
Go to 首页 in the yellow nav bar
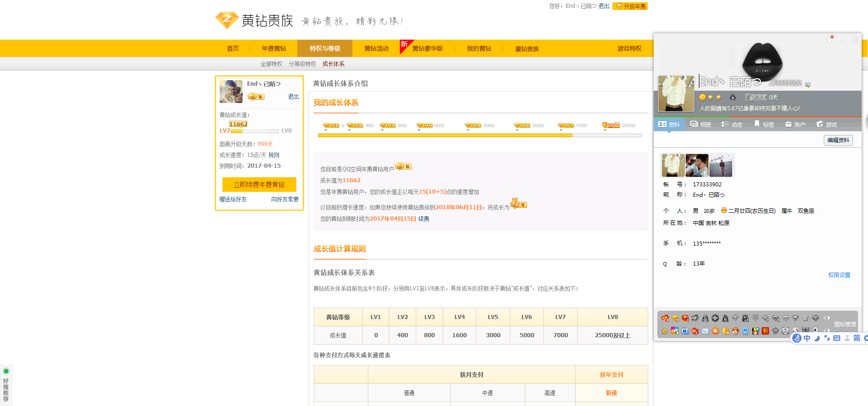coord(233,48)
